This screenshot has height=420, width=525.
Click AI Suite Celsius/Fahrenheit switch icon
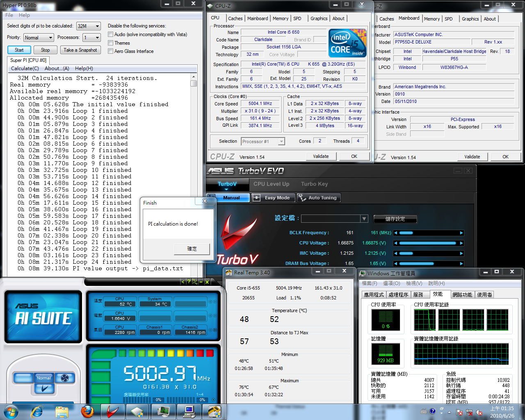(195, 282)
